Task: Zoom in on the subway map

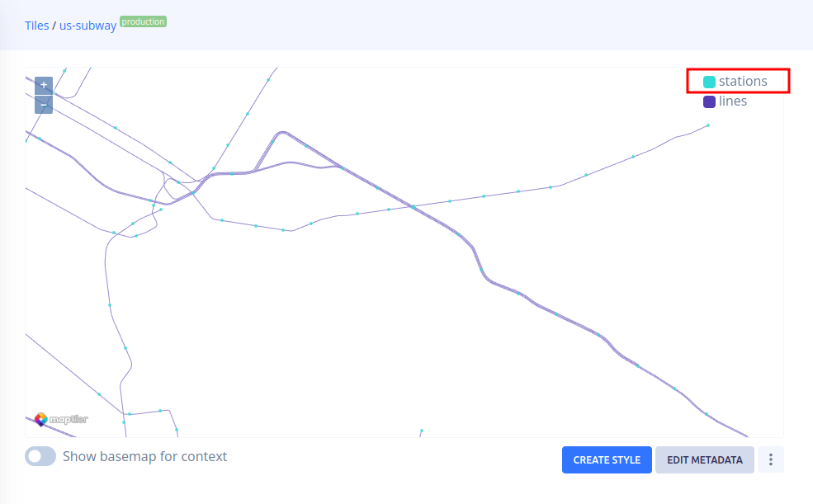Action: click(44, 84)
